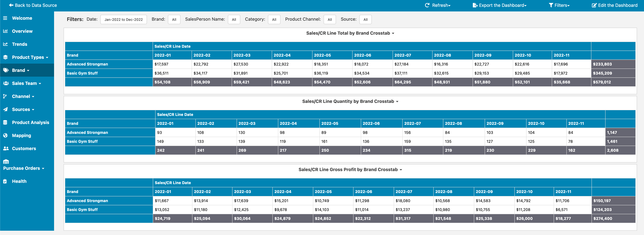Click Welcome in the sidebar menu
Screen dimensions: 644x235
tap(22, 18)
